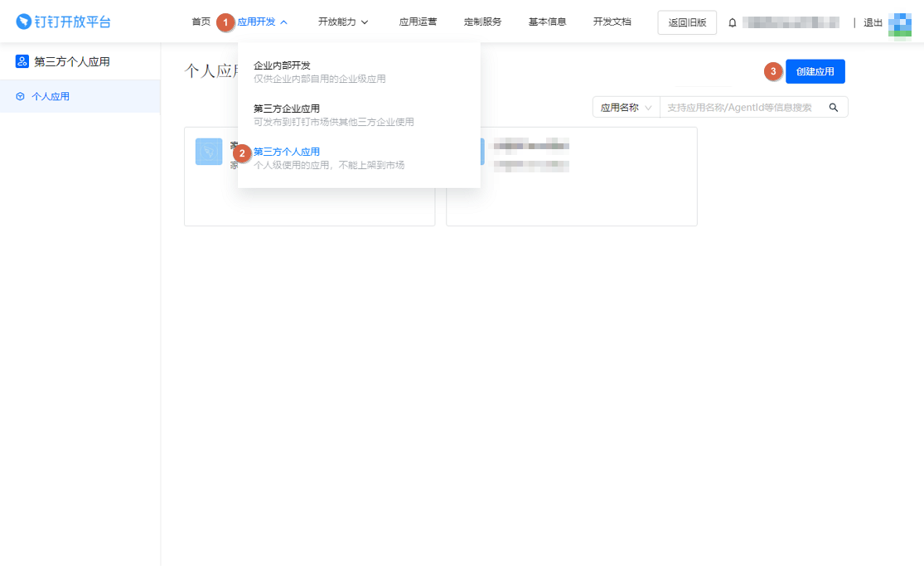Switch to 应用运营 in the top navigation
Image resolution: width=924 pixels, height=566 pixels.
click(x=418, y=22)
